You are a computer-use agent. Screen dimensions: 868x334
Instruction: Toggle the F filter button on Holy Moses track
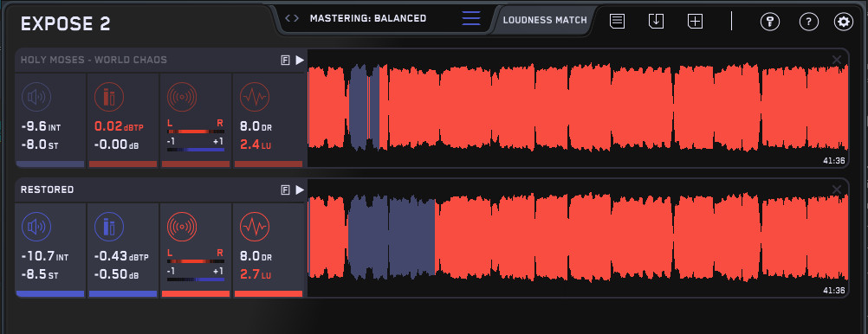click(x=286, y=61)
